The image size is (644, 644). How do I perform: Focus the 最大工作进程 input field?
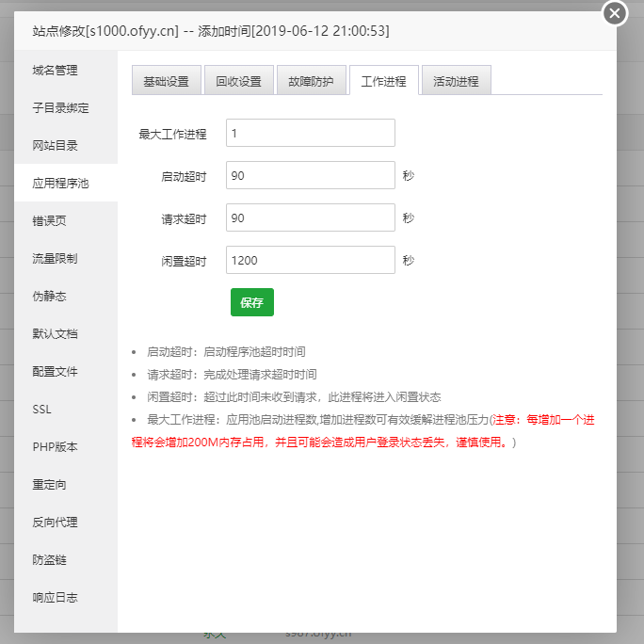(x=311, y=133)
